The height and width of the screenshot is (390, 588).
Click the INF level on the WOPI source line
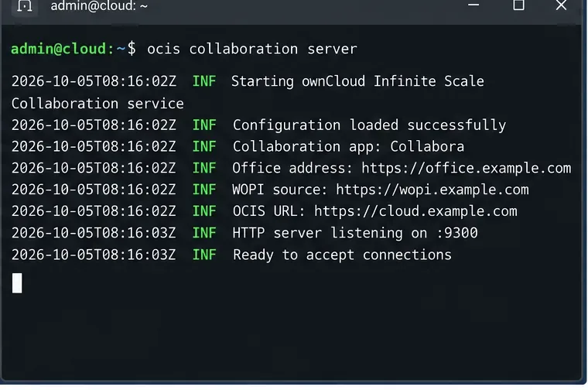(x=204, y=190)
